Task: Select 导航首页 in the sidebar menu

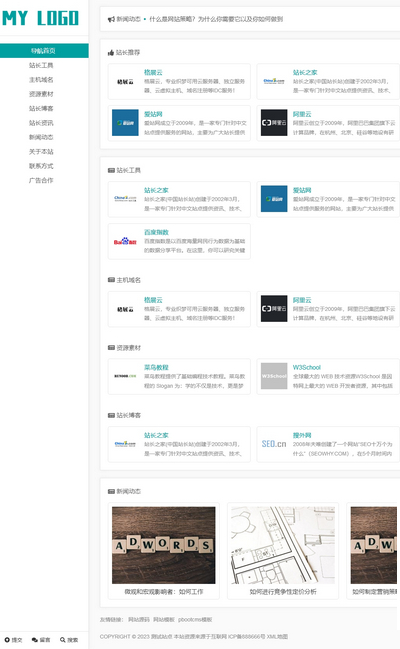Action: [x=44, y=51]
